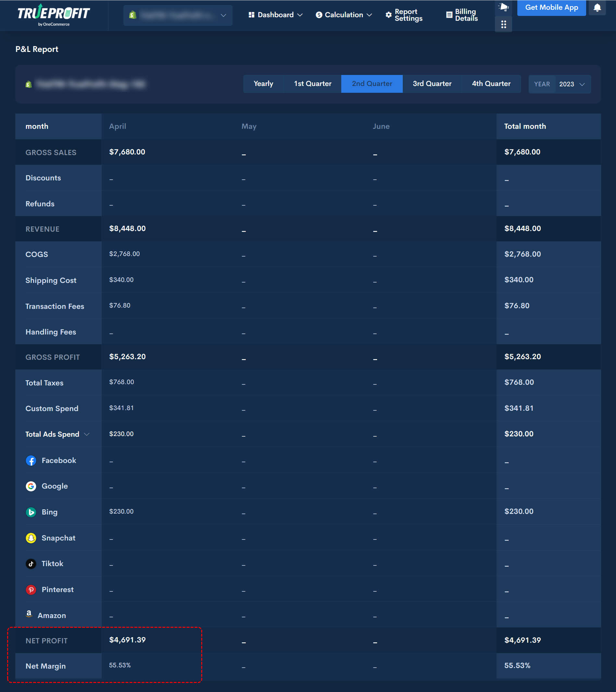Click the TrueProfit logo

54,15
